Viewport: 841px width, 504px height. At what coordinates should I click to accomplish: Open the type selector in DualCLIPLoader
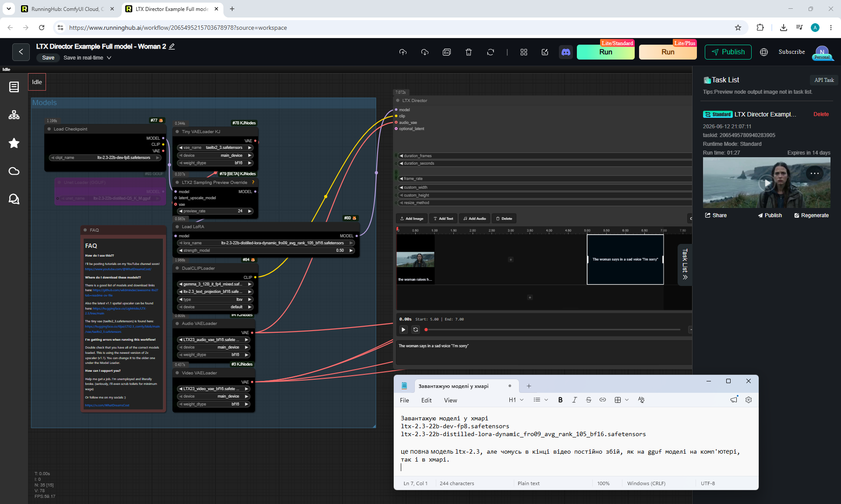pos(215,300)
